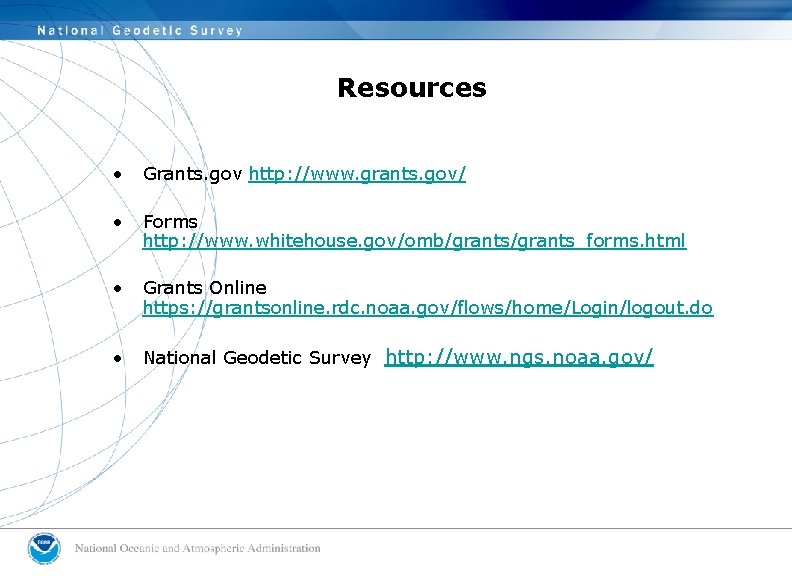The image size is (792, 576).
Task: Open the grantsonline.rdc.noaa.gov logout link
Action: (x=428, y=308)
